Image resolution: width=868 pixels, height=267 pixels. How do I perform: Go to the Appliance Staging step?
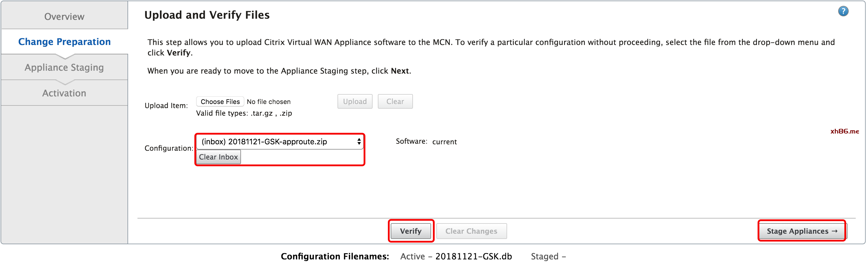[64, 67]
